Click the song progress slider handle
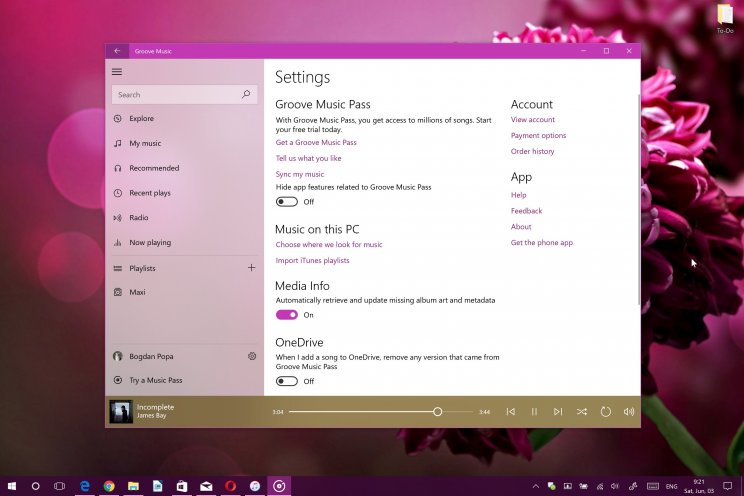Screen dimensions: 744x496 tap(437, 412)
